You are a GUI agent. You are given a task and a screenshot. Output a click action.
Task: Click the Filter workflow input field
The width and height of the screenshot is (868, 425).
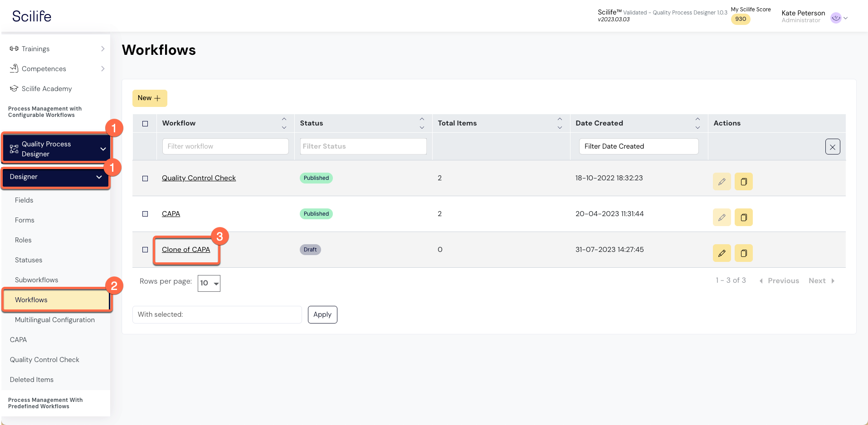point(225,146)
